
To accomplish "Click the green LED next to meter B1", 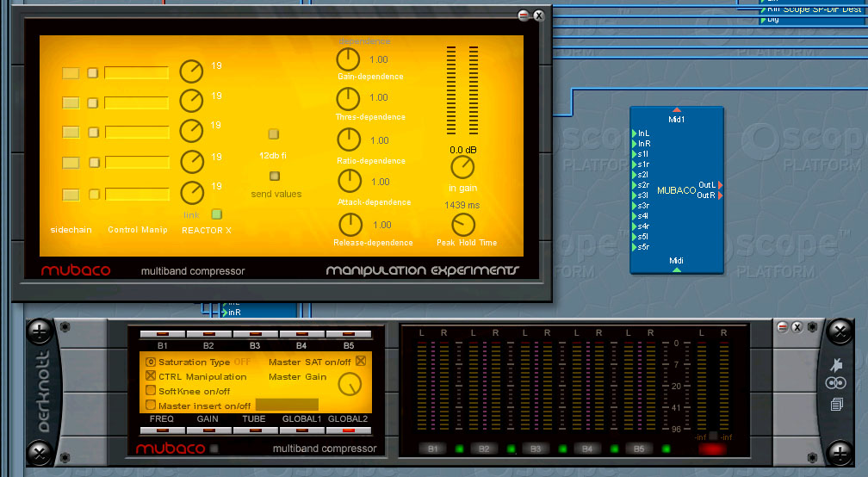I will tap(459, 449).
